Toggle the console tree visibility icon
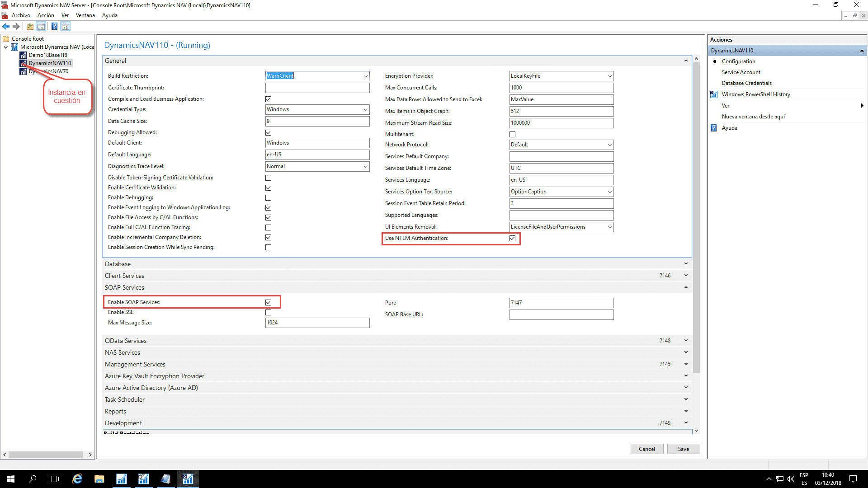Viewport: 868px width, 488px height. click(41, 26)
